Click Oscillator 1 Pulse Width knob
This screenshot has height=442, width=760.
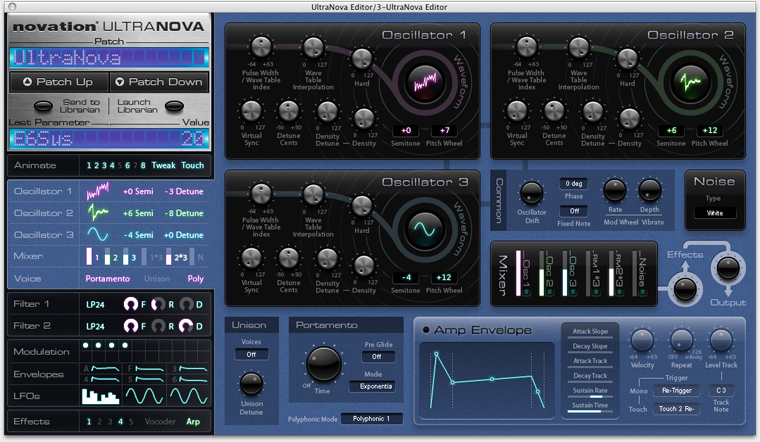[x=261, y=47]
